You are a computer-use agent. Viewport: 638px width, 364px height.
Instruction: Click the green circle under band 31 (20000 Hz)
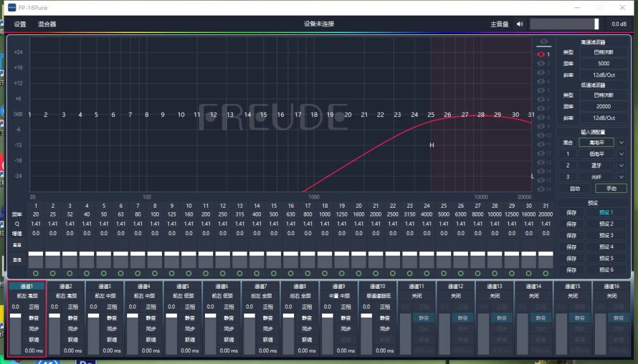click(x=546, y=273)
